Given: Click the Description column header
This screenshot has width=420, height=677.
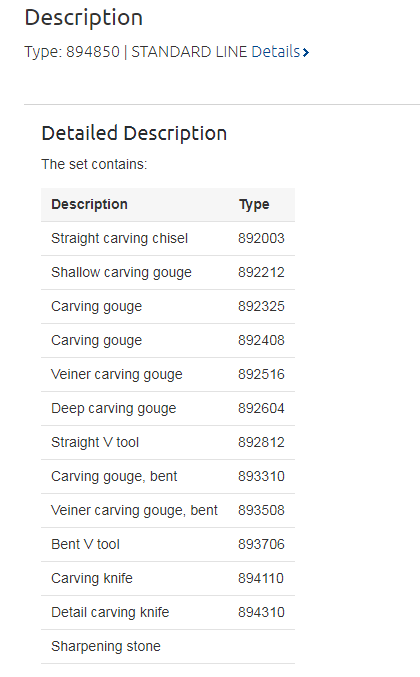Looking at the screenshot, I should coord(89,204).
